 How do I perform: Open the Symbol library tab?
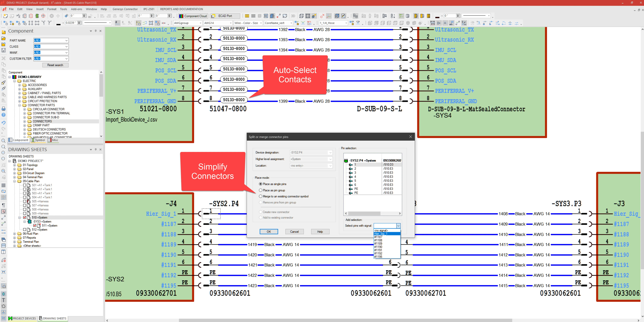click(x=38, y=140)
